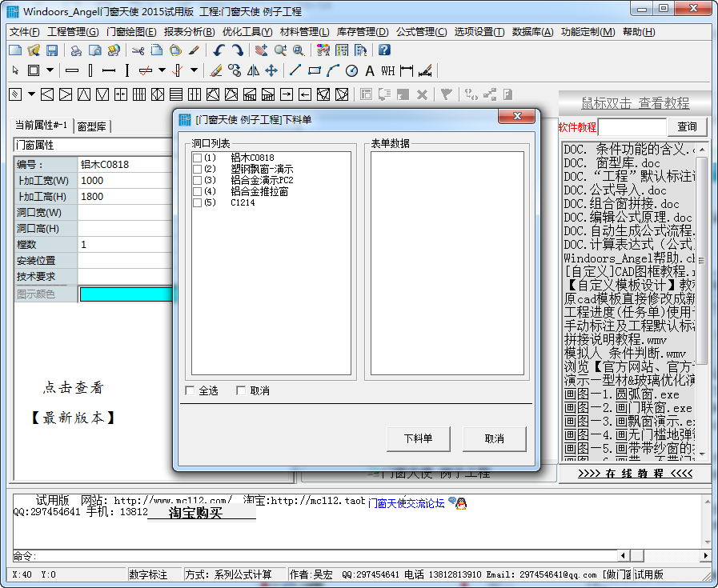Click the blue Help question-mark icon
The image size is (718, 588).
coord(385,50)
